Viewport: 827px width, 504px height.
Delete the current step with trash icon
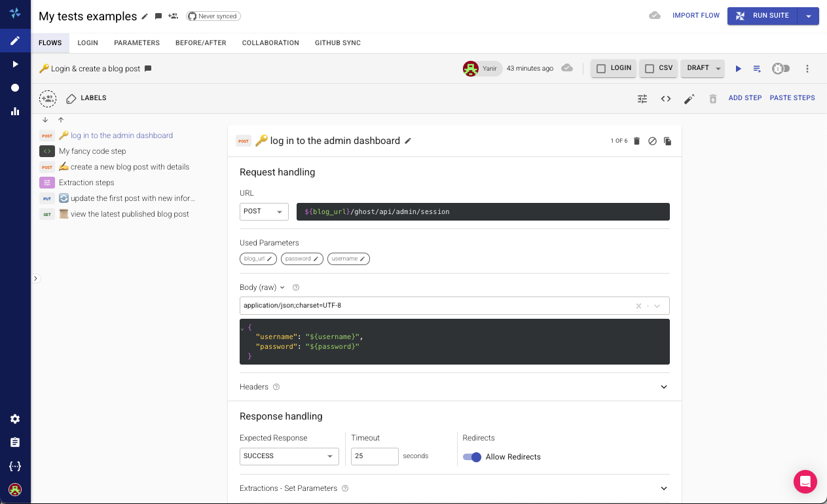[636, 141]
